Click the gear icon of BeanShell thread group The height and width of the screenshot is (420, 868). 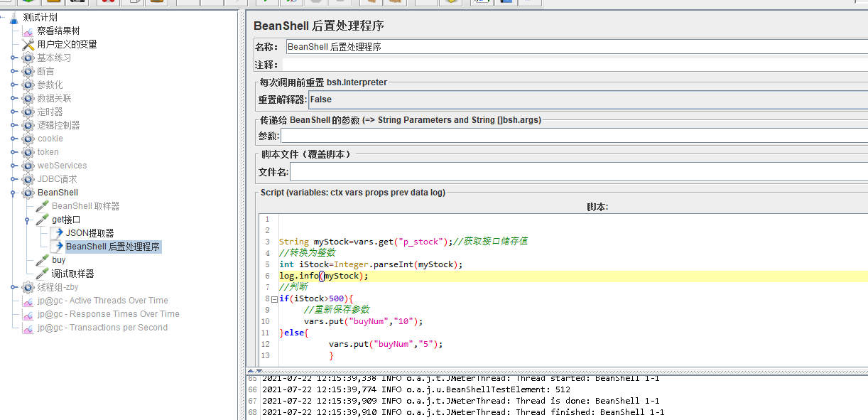coord(28,193)
